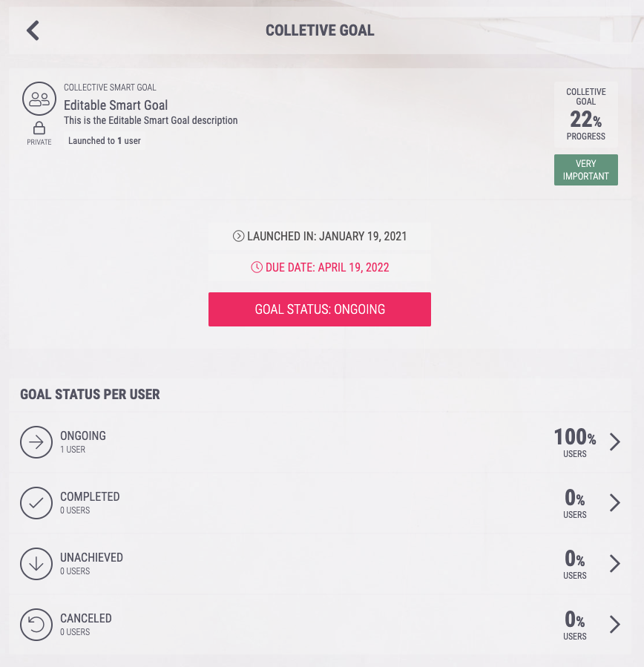This screenshot has height=667, width=644.
Task: Click the due date clock icon
Action: pyautogui.click(x=257, y=267)
